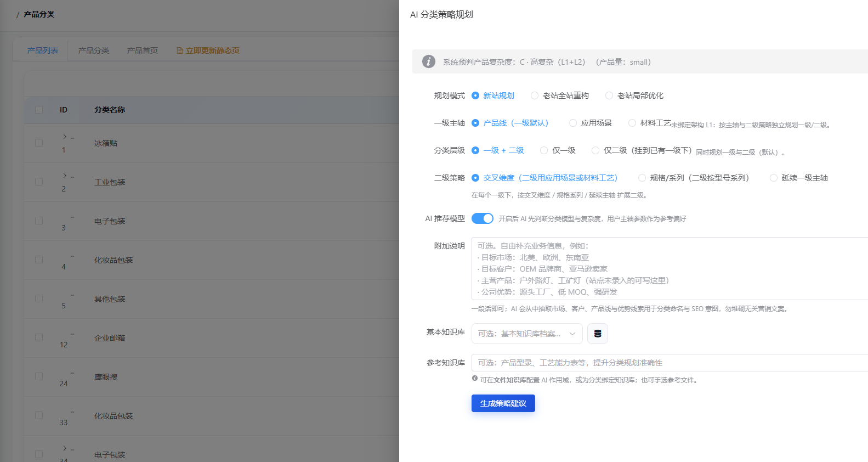This screenshot has height=462, width=868.
Task: Check the checkbox for 电子包装 ID 3 row
Action: click(x=39, y=221)
